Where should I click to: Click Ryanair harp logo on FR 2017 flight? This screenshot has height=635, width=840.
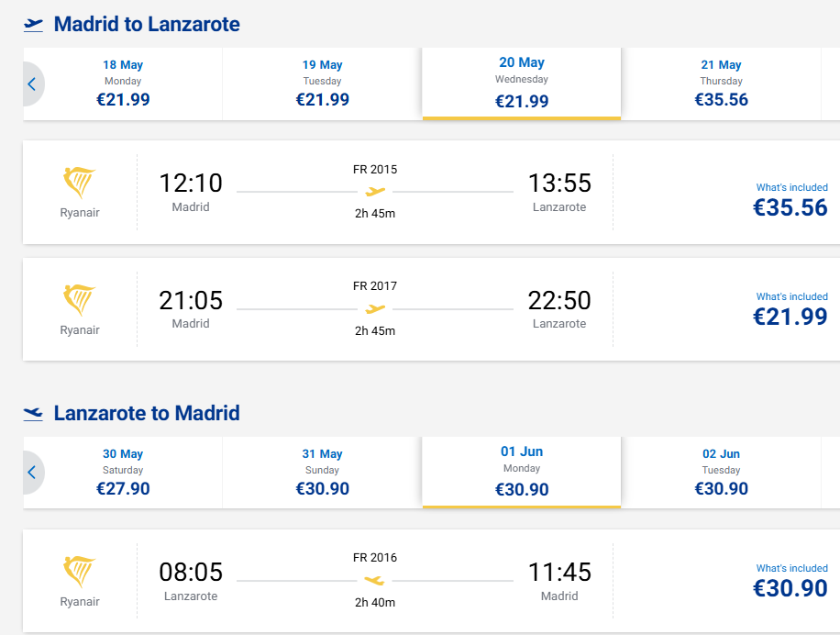(79, 299)
